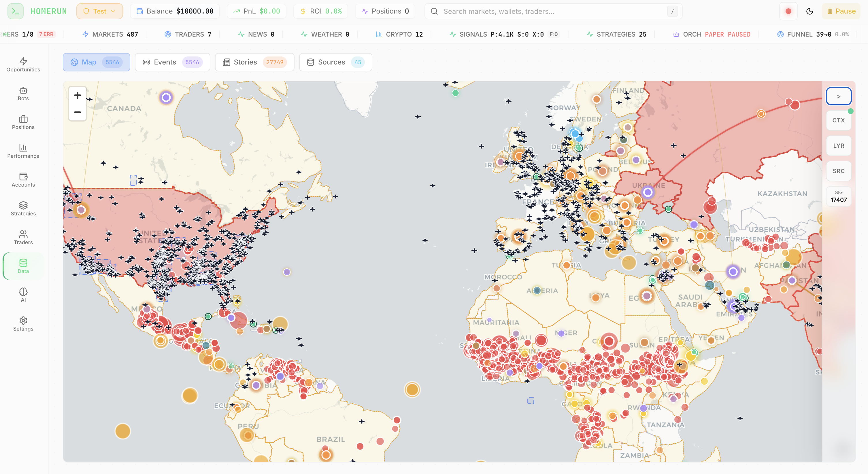This screenshot has height=474, width=868.
Task: Toggle the SRC sources panel
Action: tap(838, 171)
